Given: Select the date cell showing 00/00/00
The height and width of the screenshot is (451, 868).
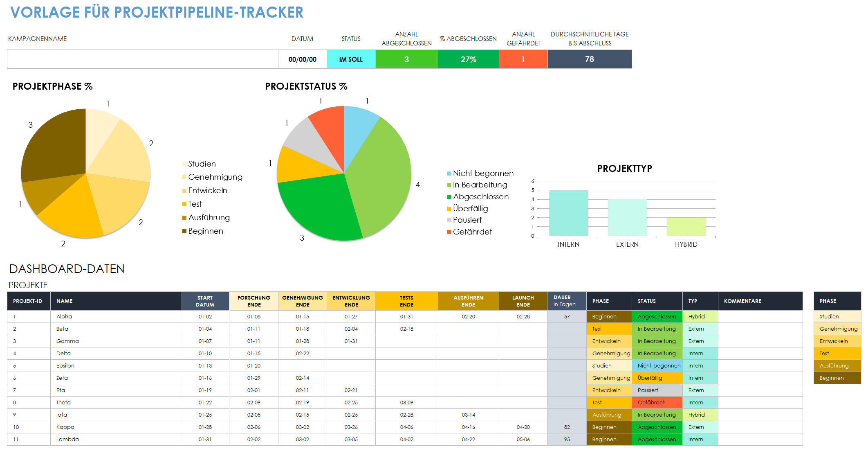Looking at the screenshot, I should pos(303,59).
